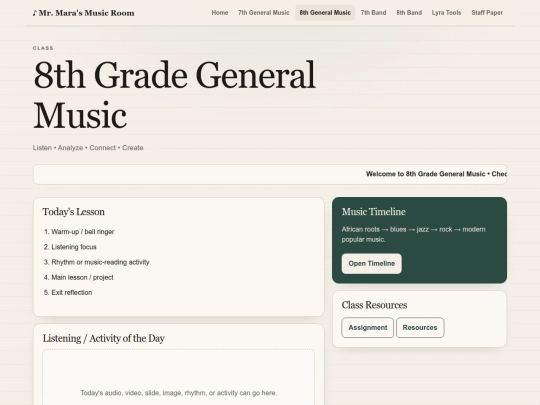The image size is (540, 405).
Task: Click the scrolling welcome announcement banner
Action: (270, 174)
